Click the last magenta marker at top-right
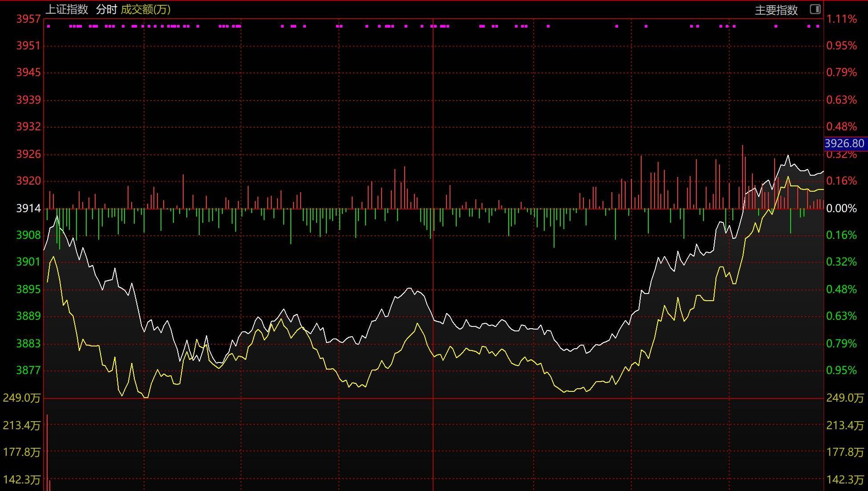 tap(817, 26)
